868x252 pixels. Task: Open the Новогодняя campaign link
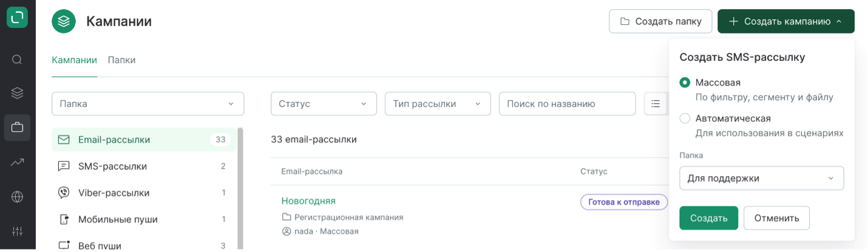308,201
